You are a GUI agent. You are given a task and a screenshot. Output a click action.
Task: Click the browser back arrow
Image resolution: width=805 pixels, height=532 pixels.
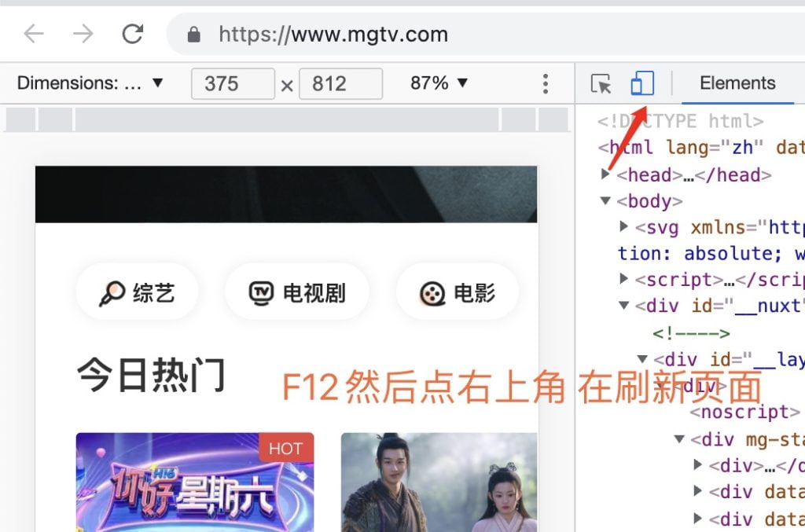coord(34,35)
